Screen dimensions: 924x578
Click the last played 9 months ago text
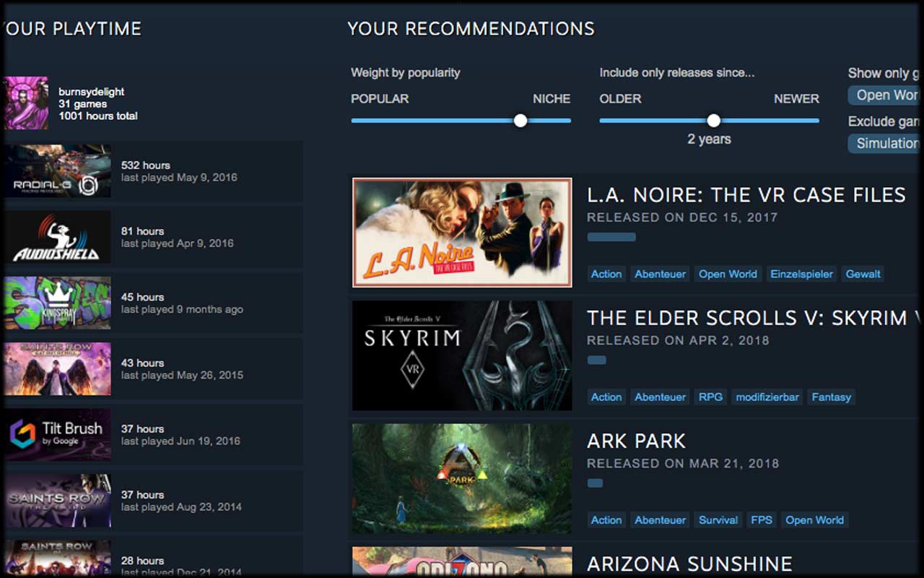coord(182,309)
